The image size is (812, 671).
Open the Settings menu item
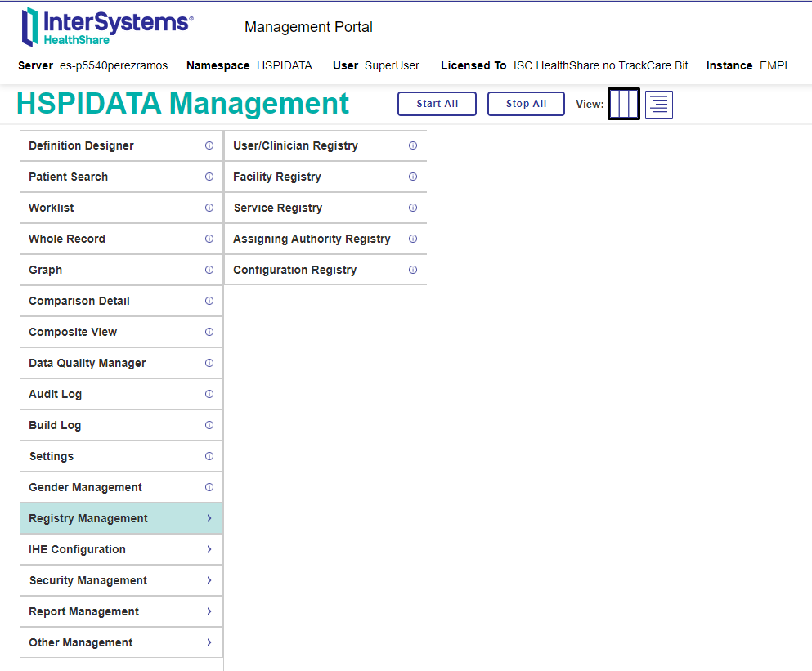(x=121, y=456)
